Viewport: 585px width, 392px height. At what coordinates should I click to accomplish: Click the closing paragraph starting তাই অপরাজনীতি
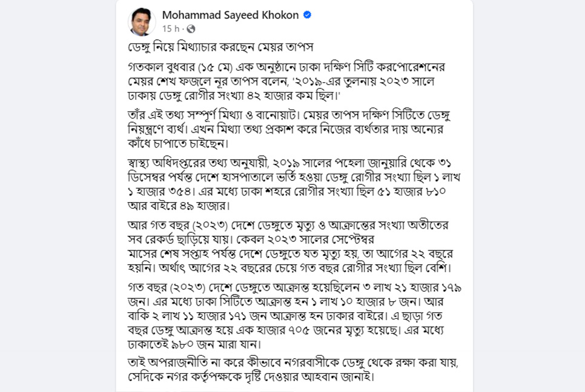pos(293,369)
